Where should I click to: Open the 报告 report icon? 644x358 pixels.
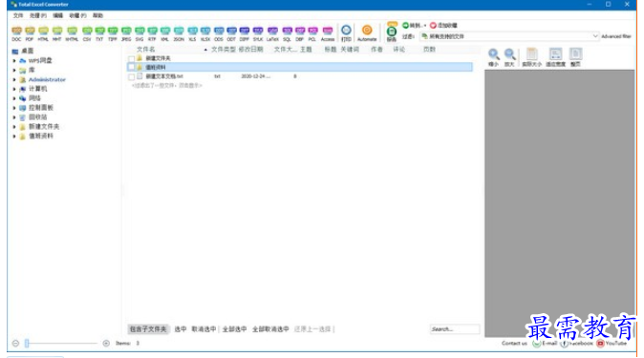point(392,33)
